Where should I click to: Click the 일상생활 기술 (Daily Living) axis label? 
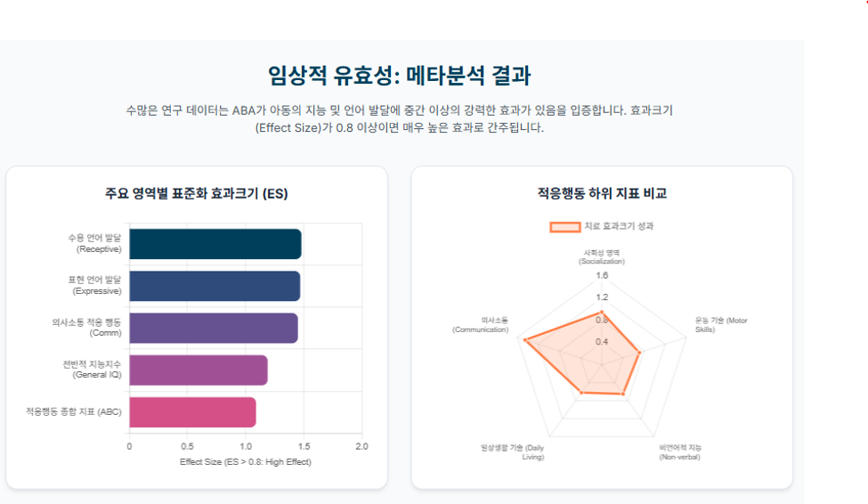(x=512, y=452)
